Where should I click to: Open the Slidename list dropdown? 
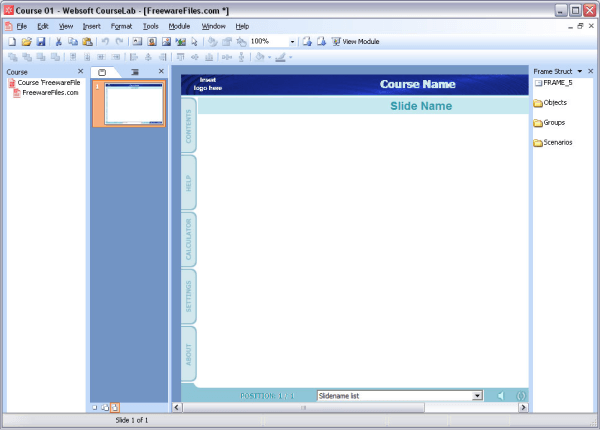pyautogui.click(x=477, y=396)
